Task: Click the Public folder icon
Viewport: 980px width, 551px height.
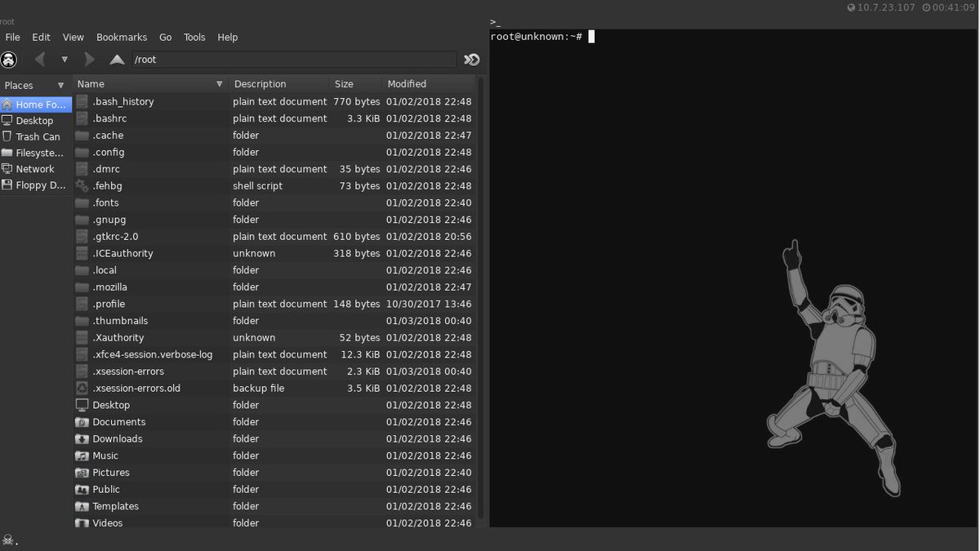Action: click(82, 490)
